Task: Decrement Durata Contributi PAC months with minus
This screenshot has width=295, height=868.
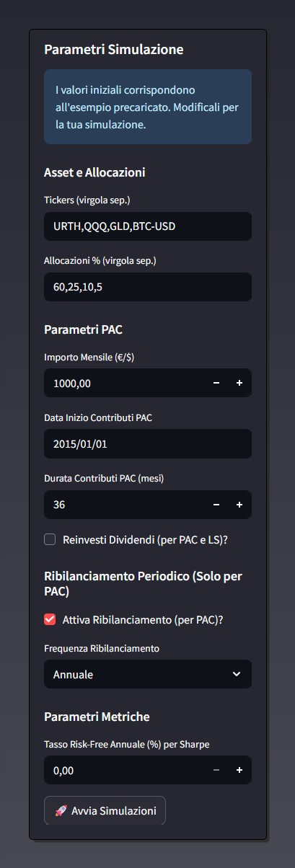Action: pos(216,505)
